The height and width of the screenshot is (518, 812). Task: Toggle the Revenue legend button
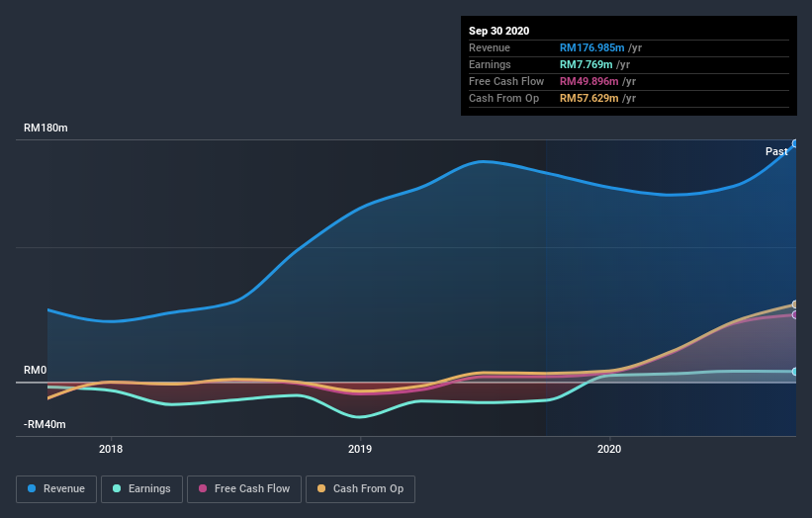tap(56, 489)
